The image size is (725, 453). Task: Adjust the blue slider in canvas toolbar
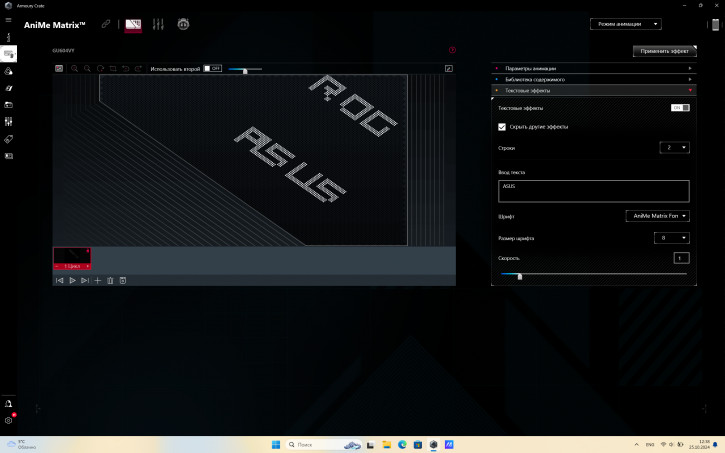pyautogui.click(x=245, y=69)
